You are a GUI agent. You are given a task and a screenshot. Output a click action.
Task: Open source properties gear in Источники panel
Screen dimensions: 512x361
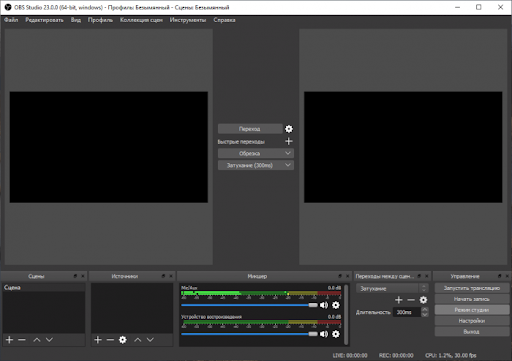click(x=123, y=340)
